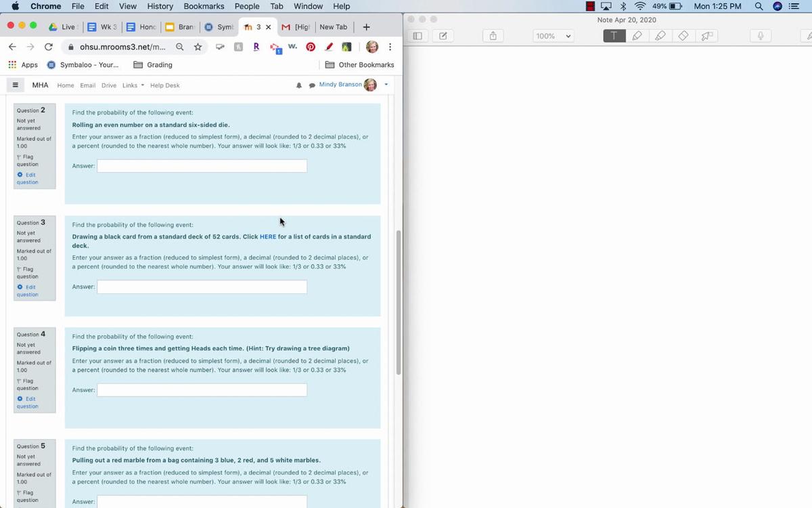Viewport: 812px width, 508px height.
Task: Click the Chrome page vertical scrollbar
Action: pos(399,303)
